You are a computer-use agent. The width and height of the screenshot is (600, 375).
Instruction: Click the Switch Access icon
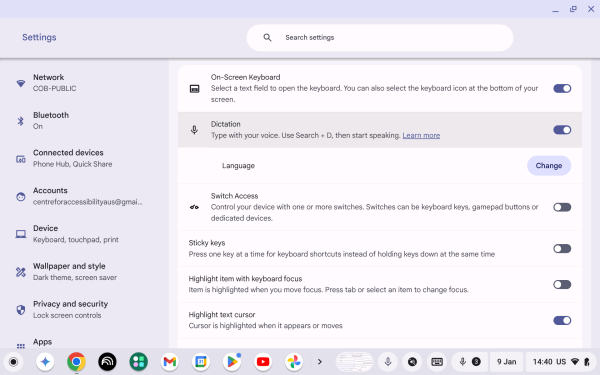click(194, 207)
